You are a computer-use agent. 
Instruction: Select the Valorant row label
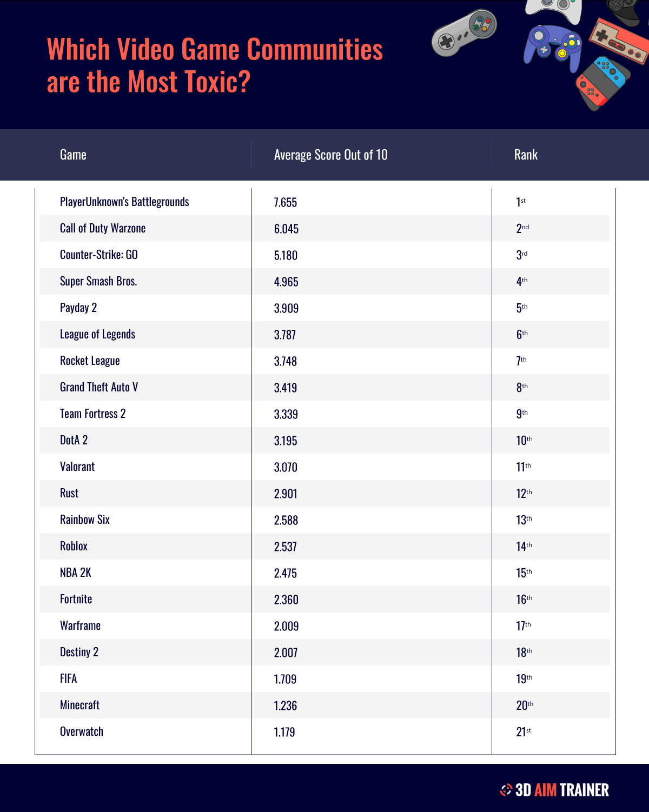click(77, 467)
